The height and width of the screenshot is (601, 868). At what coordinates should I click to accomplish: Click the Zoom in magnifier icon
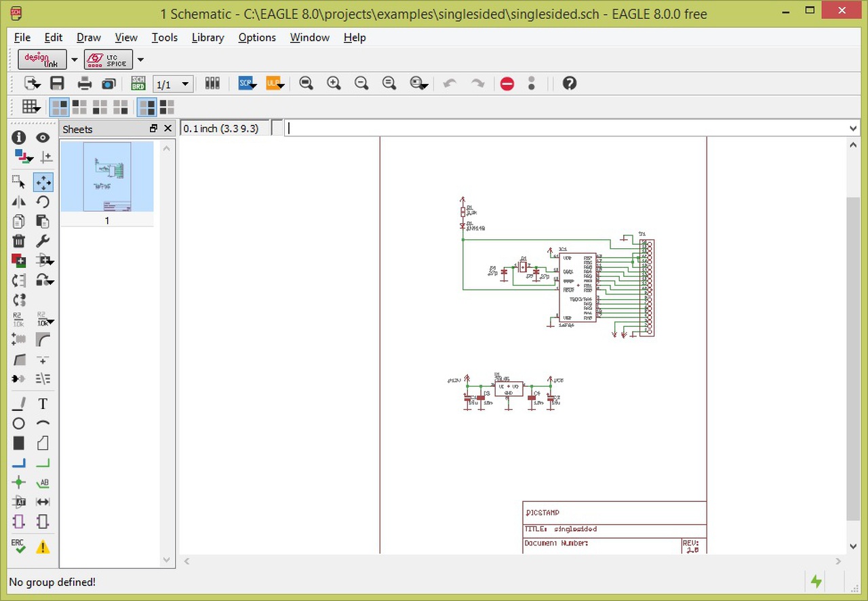tap(334, 83)
